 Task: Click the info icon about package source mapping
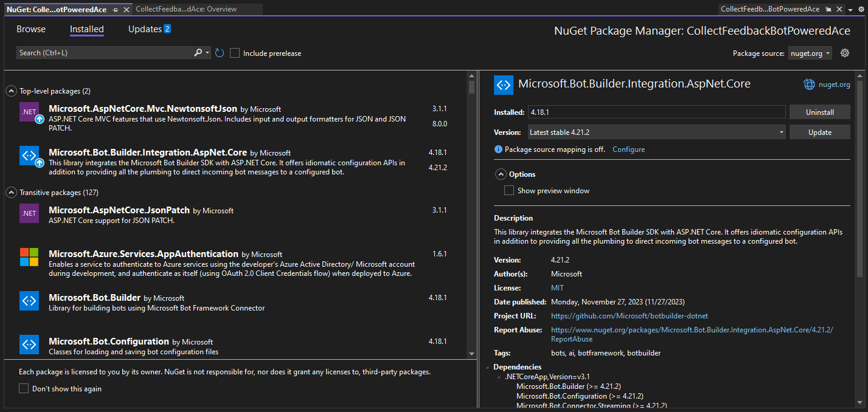498,149
